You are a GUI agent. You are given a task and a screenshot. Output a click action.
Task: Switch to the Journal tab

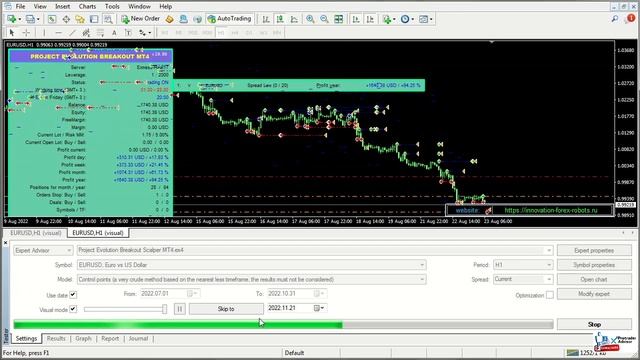138,338
